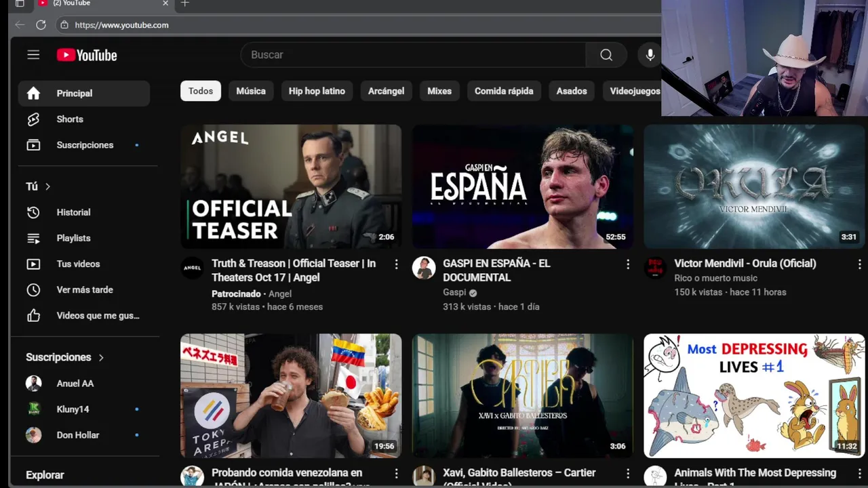Image resolution: width=868 pixels, height=488 pixels.
Task: Open Playlists in the sidebar
Action: coord(84,238)
